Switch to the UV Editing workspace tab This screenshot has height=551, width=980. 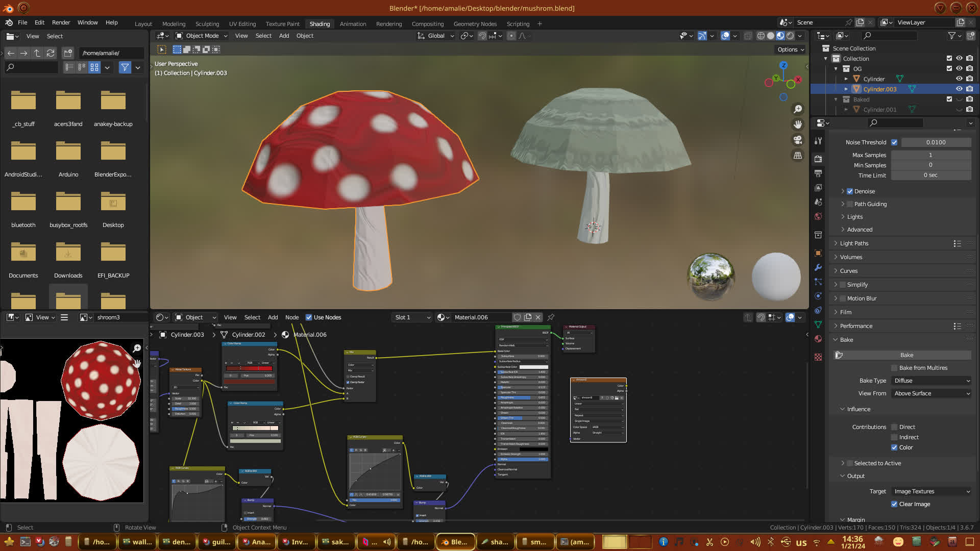[242, 24]
